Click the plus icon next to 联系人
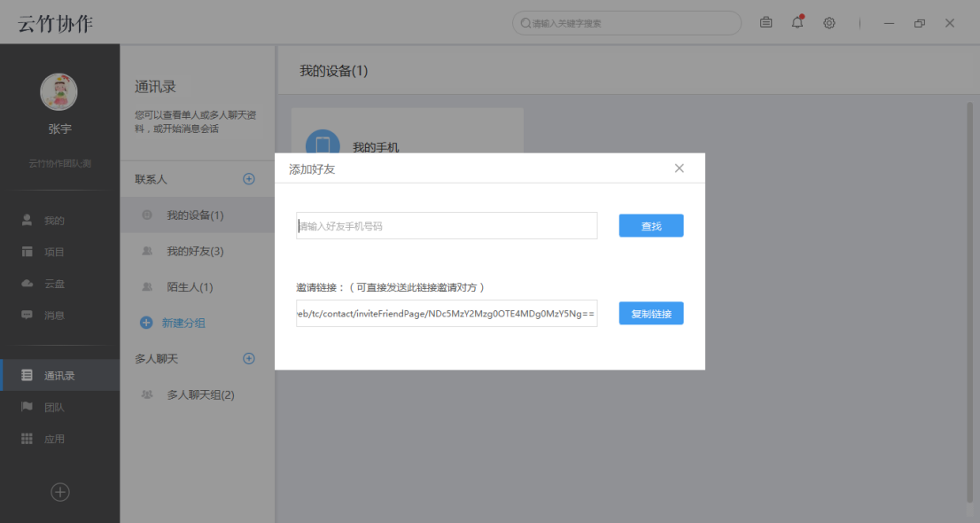 coord(249,178)
